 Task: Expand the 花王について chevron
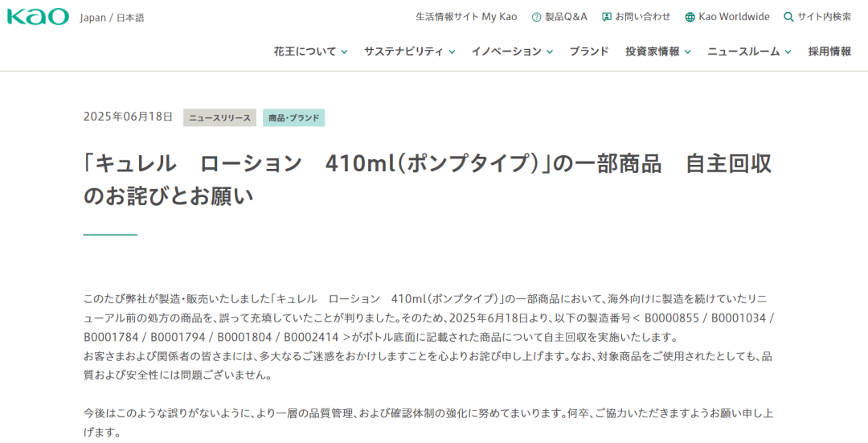point(344,52)
